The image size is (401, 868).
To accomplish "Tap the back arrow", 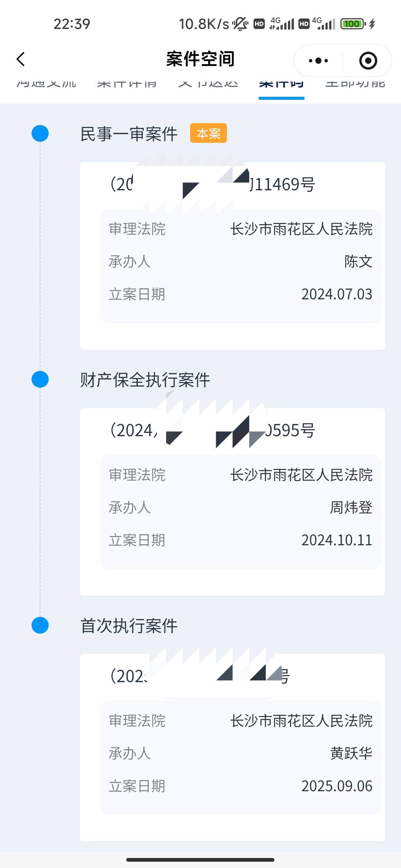I will 21,59.
